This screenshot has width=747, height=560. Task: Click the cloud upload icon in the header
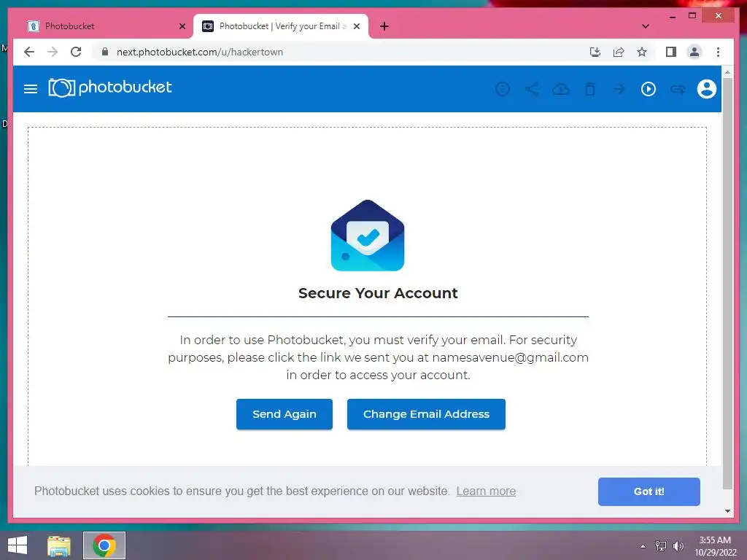pyautogui.click(x=561, y=89)
